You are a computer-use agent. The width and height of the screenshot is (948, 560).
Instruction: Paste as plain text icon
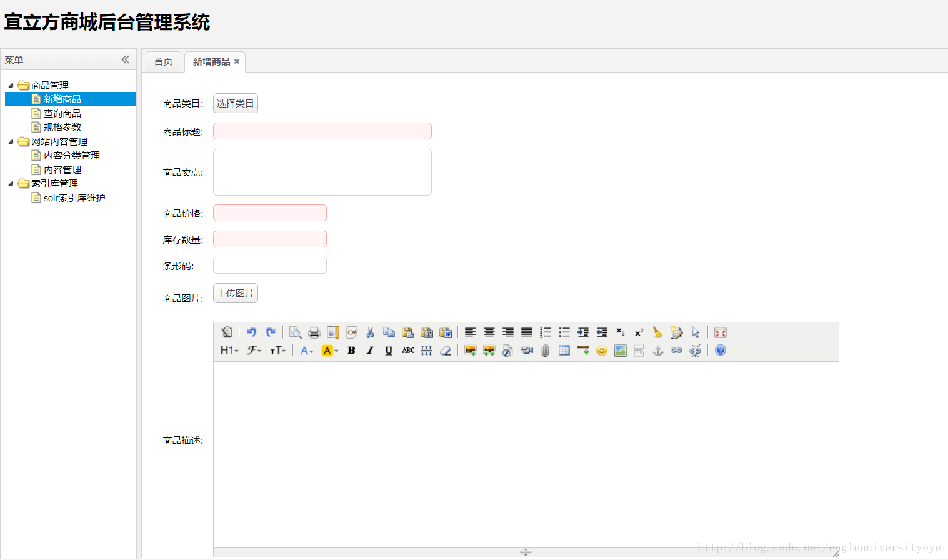coord(426,332)
